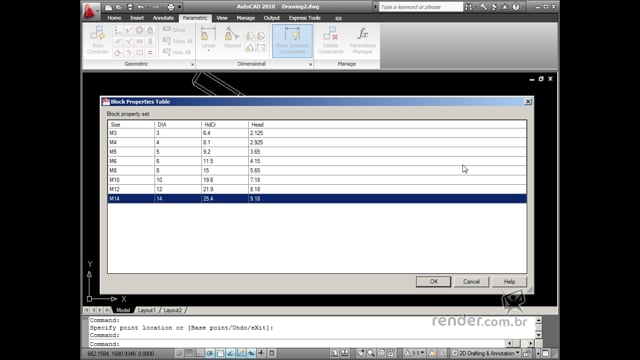This screenshot has height=360, width=640.
Task: Select the Fix lock constraint icon
Action: pos(150,30)
